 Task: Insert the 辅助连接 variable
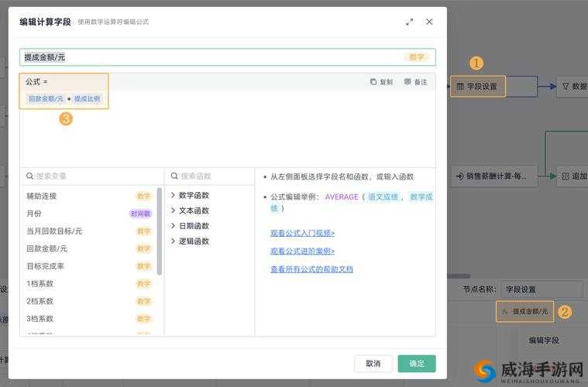tap(89, 196)
